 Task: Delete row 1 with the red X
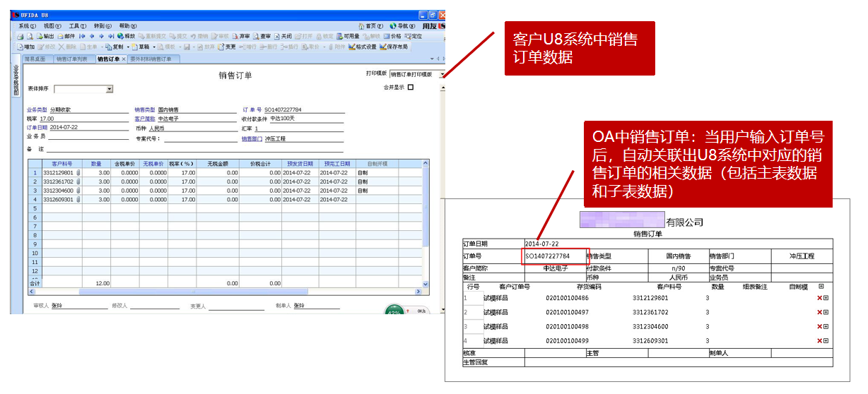pyautogui.click(x=819, y=298)
